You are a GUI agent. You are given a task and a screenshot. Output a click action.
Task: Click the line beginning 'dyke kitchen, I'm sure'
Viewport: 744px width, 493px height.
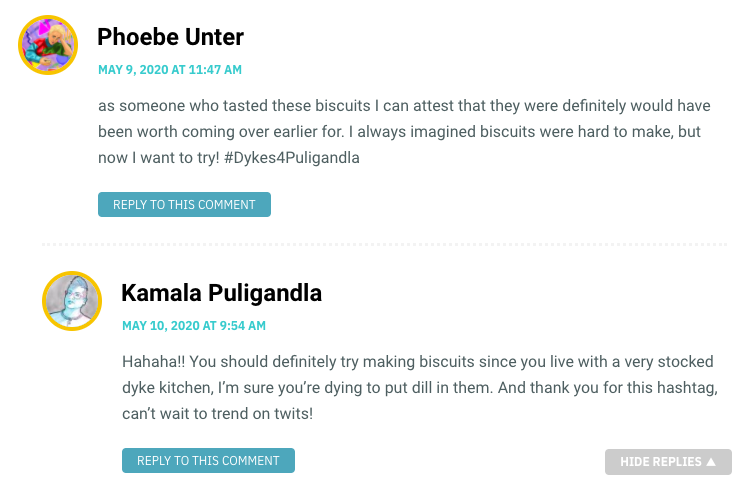click(x=420, y=388)
